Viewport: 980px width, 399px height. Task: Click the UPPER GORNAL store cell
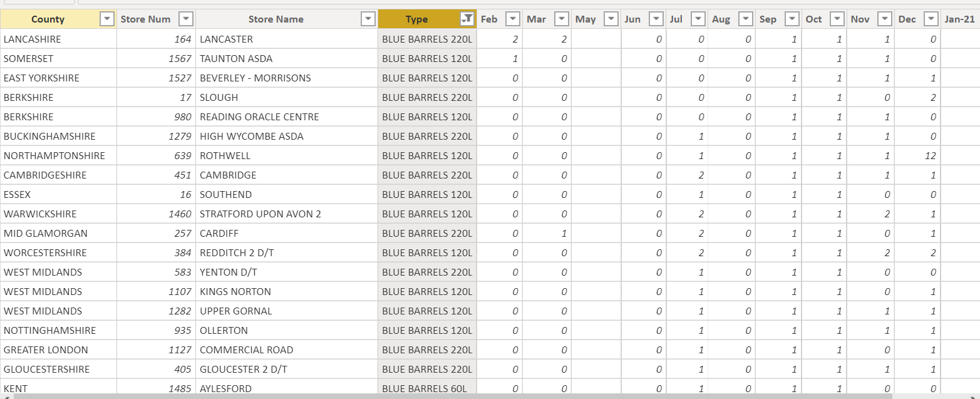click(287, 311)
